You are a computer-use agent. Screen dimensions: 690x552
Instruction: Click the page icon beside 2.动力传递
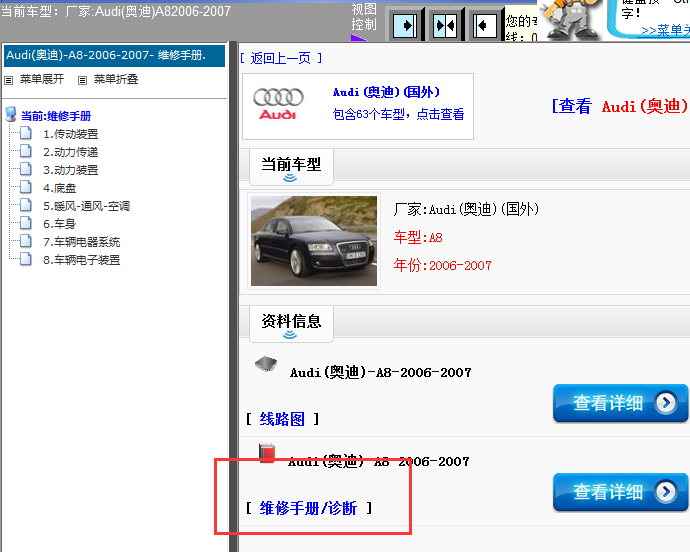[x=26, y=151]
